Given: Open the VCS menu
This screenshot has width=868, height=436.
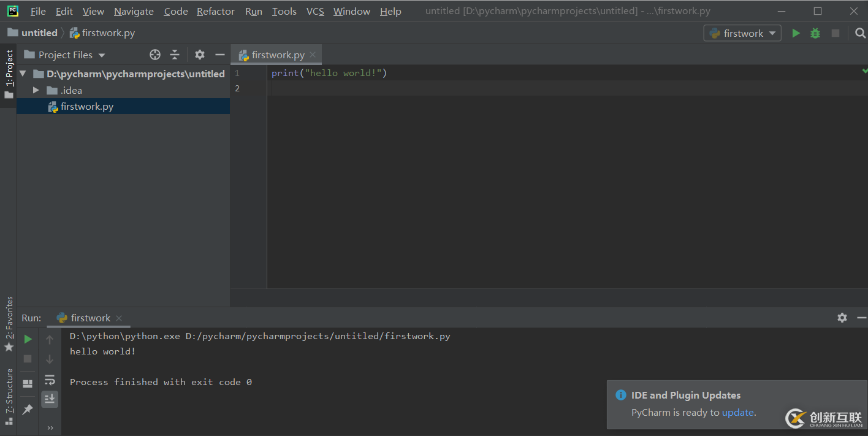Looking at the screenshot, I should (x=315, y=11).
